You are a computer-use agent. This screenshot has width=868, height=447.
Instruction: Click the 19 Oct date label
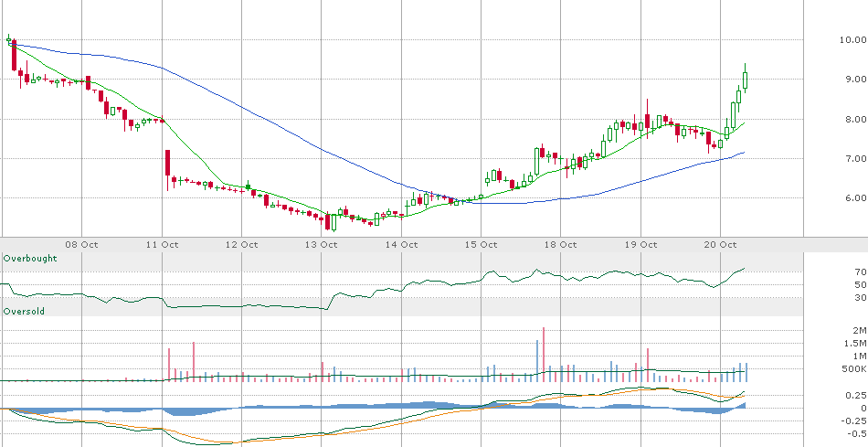640,244
